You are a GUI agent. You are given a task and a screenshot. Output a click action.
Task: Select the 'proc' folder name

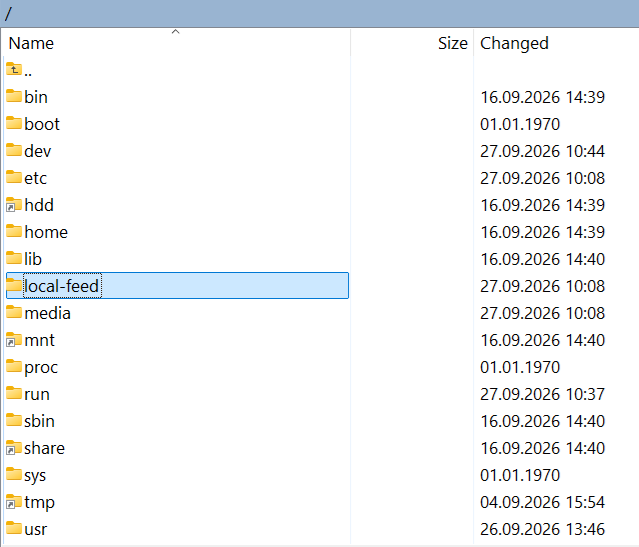tap(41, 367)
